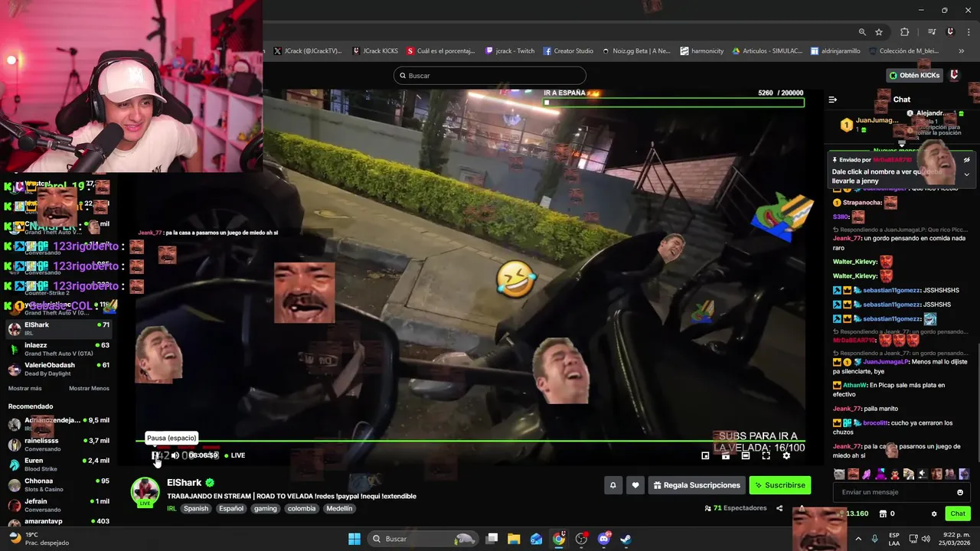Viewport: 980px width, 551px height.
Task: Open ElShark channel avatar
Action: 145,491
